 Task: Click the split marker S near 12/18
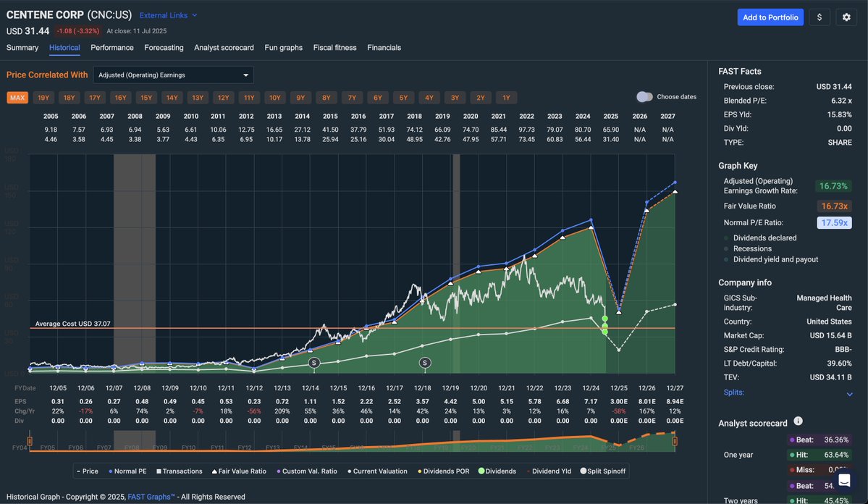[425, 363]
